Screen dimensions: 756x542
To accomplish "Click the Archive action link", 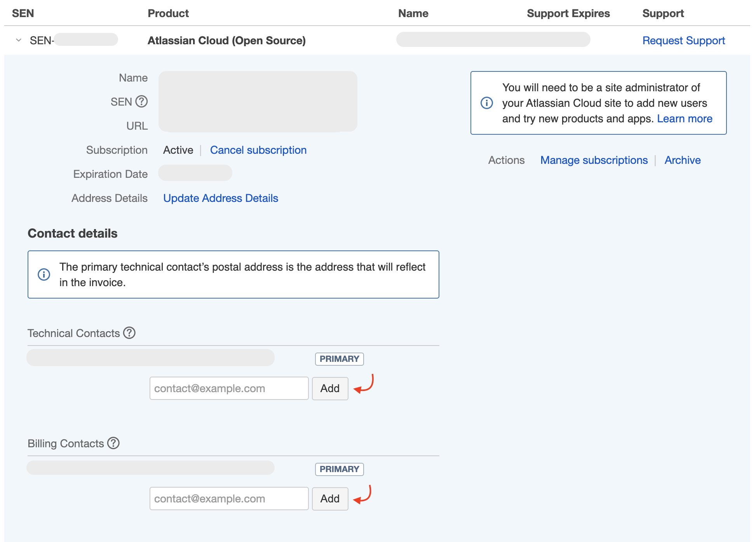I will [x=683, y=160].
